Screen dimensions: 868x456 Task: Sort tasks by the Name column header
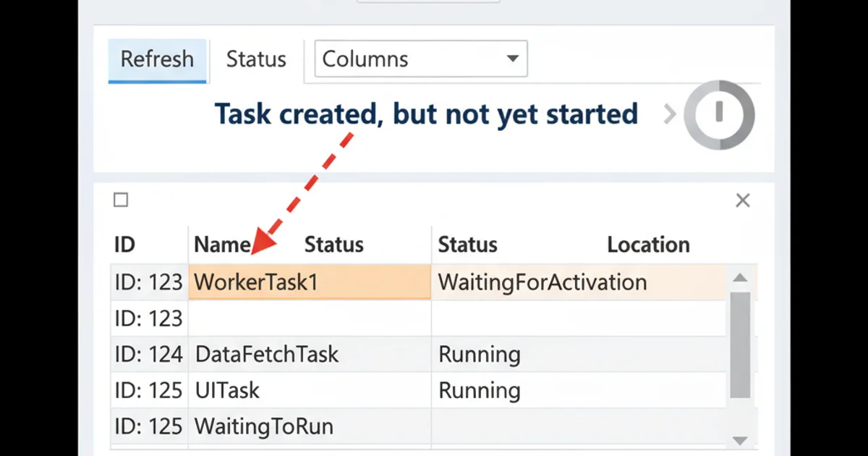tap(221, 244)
